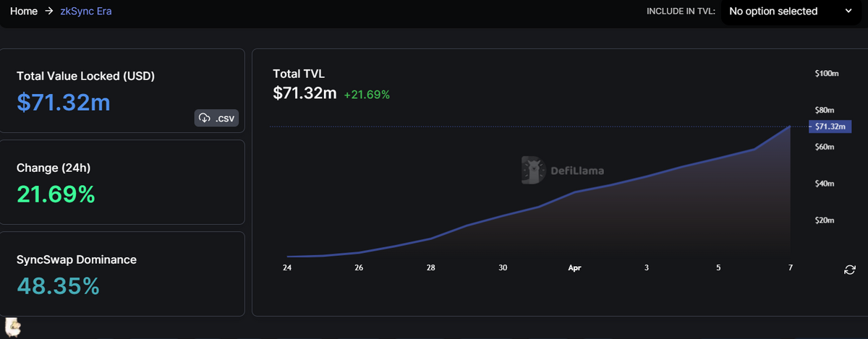Click the 28 date label on chart axis
Viewport: 868px width, 339px height.
(431, 267)
